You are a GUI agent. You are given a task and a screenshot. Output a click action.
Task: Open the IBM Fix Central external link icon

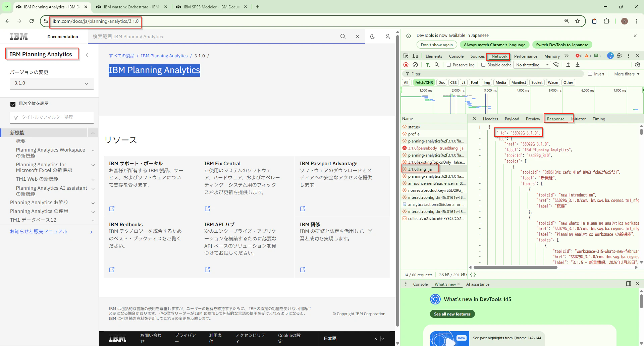[x=208, y=209]
